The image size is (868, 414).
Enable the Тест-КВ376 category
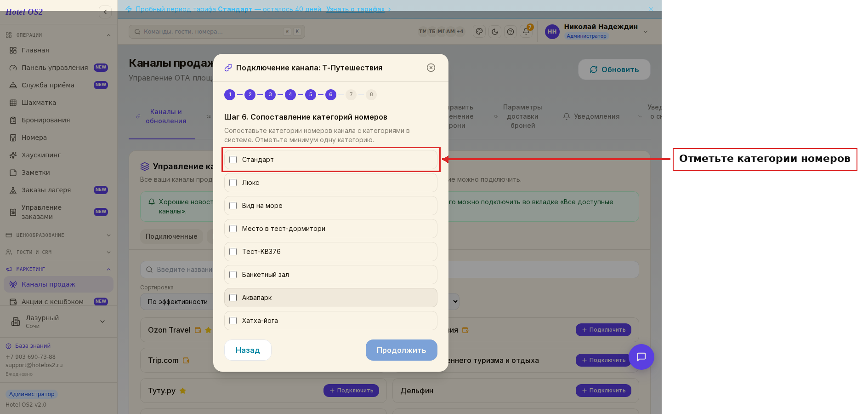(x=233, y=252)
